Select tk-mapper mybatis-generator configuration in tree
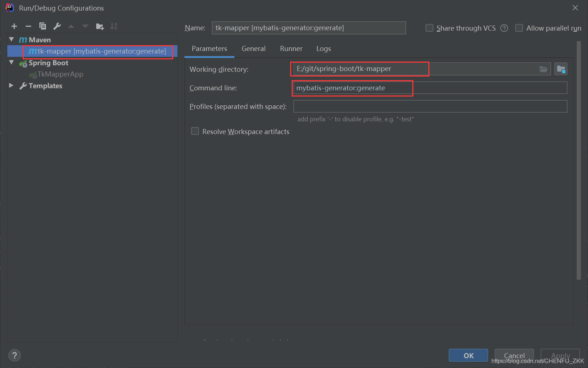Image resolution: width=588 pixels, height=368 pixels. 92,51
